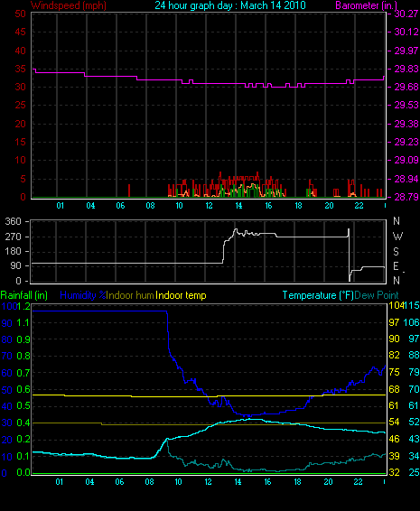The width and height of the screenshot is (420, 511).
Task: Click hour 14 on wind graph axis
Action: 238,206
